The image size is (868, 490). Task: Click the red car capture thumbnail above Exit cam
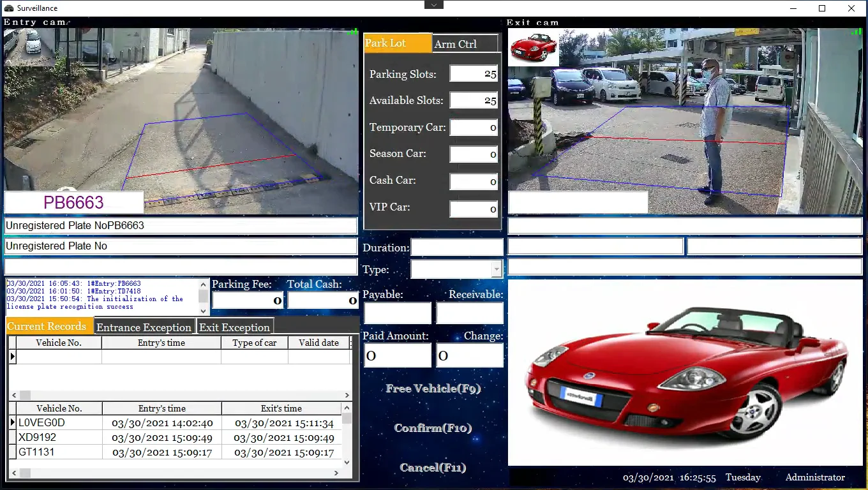pos(534,47)
